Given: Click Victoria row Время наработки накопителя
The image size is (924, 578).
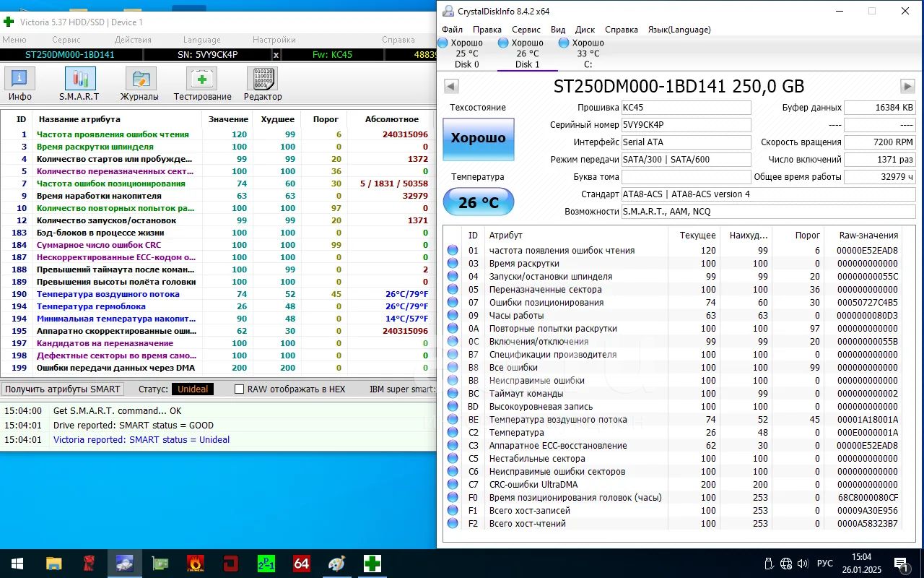Looking at the screenshot, I should click(217, 196).
